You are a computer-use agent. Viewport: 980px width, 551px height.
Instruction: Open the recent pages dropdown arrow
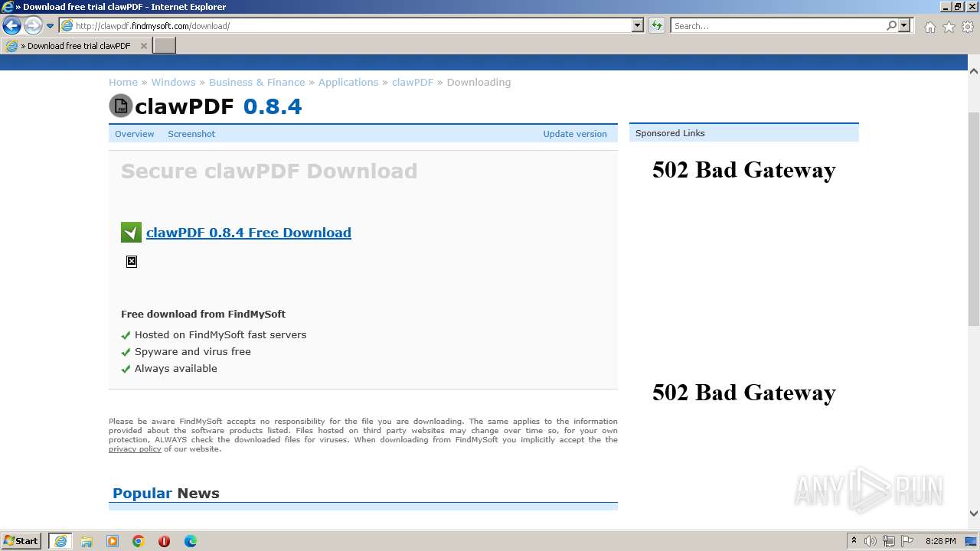pyautogui.click(x=51, y=26)
